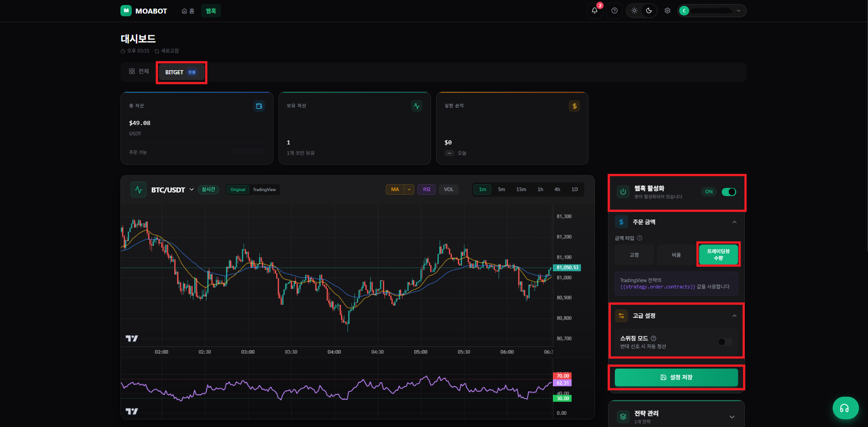This screenshot has height=427, width=868.
Task: Click the MOABOT logo icon
Action: [126, 10]
